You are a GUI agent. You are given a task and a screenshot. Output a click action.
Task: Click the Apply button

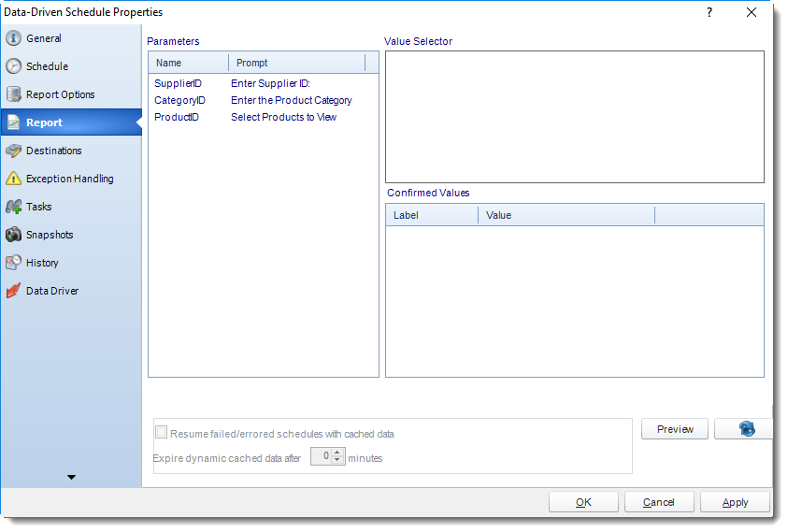(735, 502)
